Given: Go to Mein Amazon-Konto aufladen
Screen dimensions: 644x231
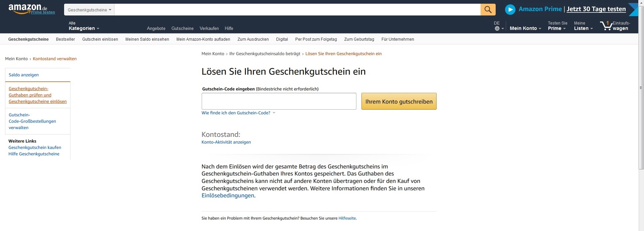Looking at the screenshot, I should click(x=203, y=39).
